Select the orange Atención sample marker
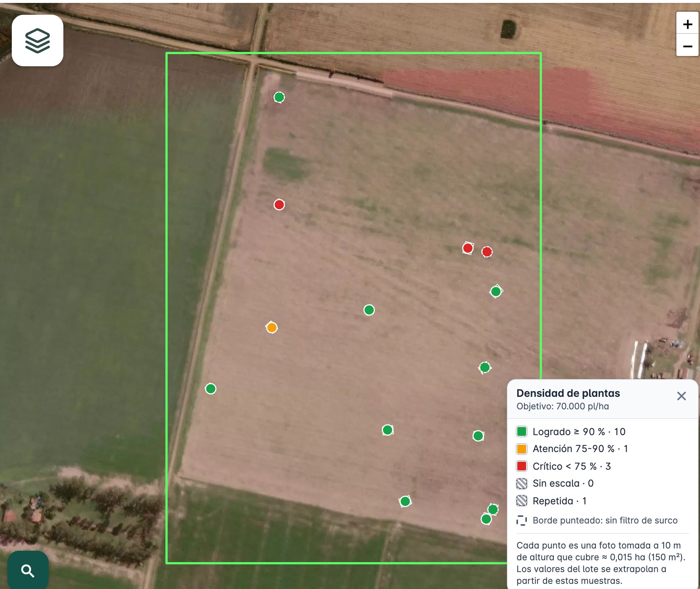Image resolution: width=700 pixels, height=589 pixels. tap(272, 327)
